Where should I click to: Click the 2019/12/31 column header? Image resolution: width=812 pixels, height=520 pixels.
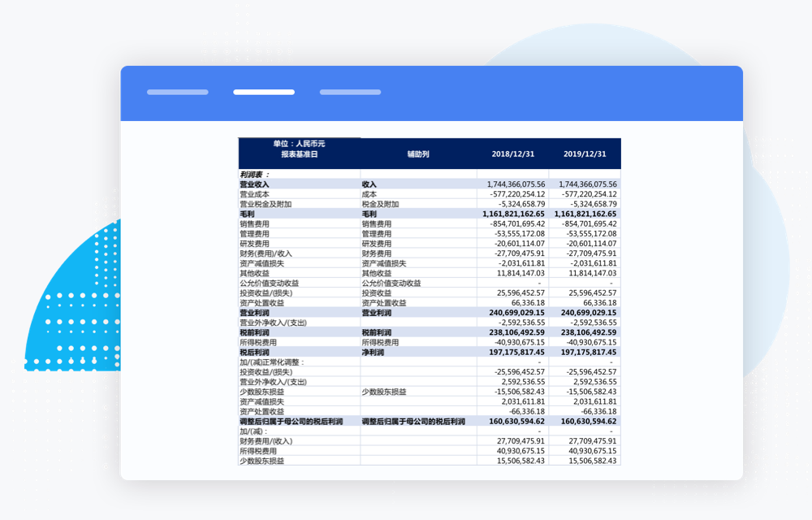pos(585,154)
